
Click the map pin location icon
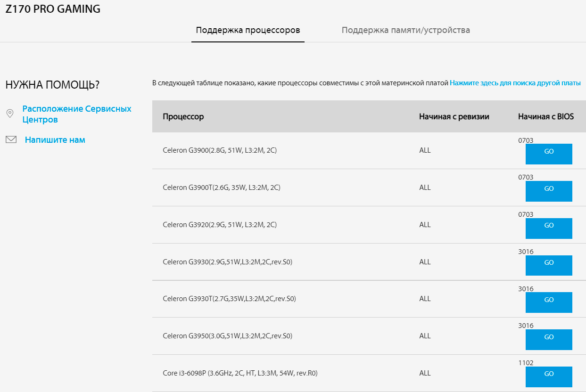[x=9, y=114]
